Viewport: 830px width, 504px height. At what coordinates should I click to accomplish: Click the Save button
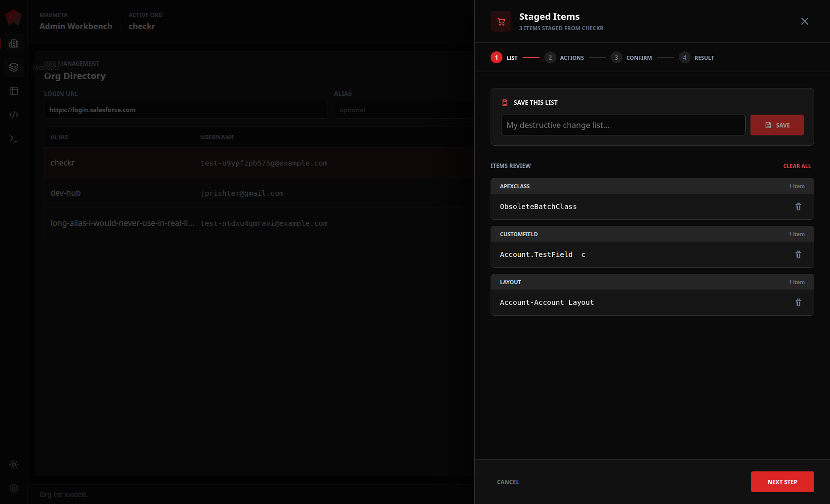click(x=777, y=125)
